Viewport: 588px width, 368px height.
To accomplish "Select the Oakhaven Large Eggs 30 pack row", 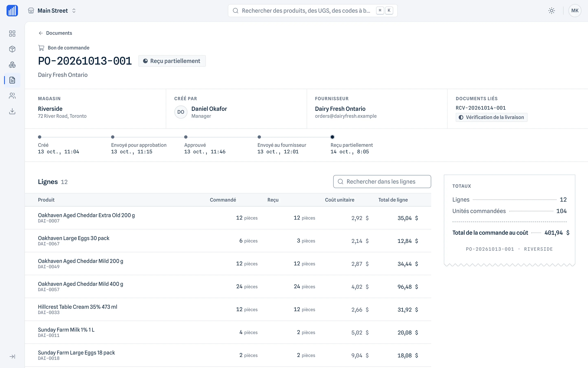I will [x=228, y=241].
